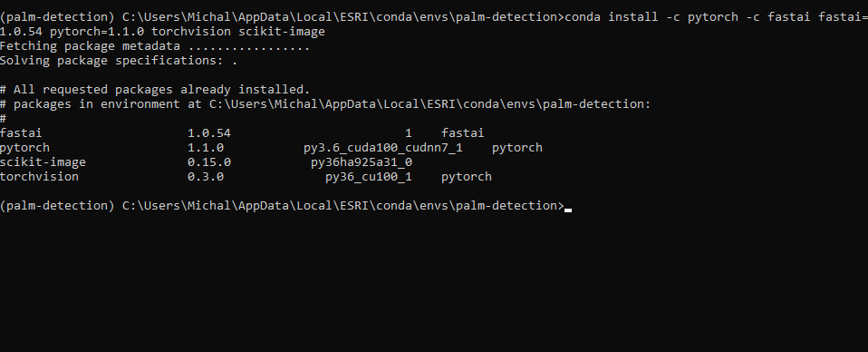Click the pytorch package name in the table's first column
The height and width of the screenshot is (352, 868).
[x=24, y=148]
